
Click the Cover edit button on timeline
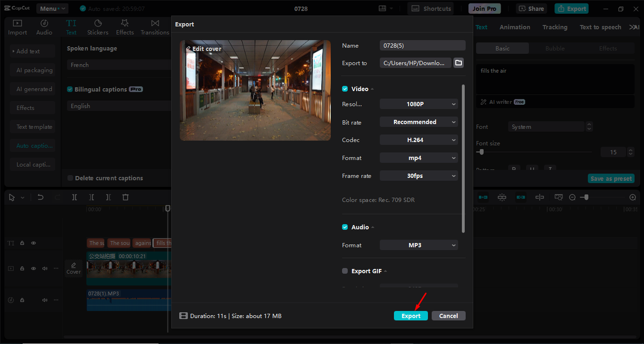point(73,268)
